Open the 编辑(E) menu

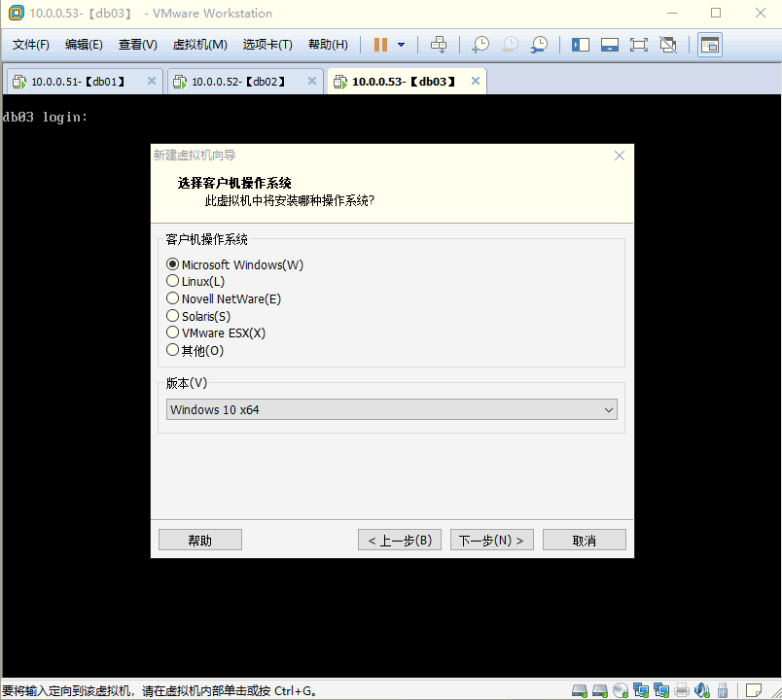84,45
